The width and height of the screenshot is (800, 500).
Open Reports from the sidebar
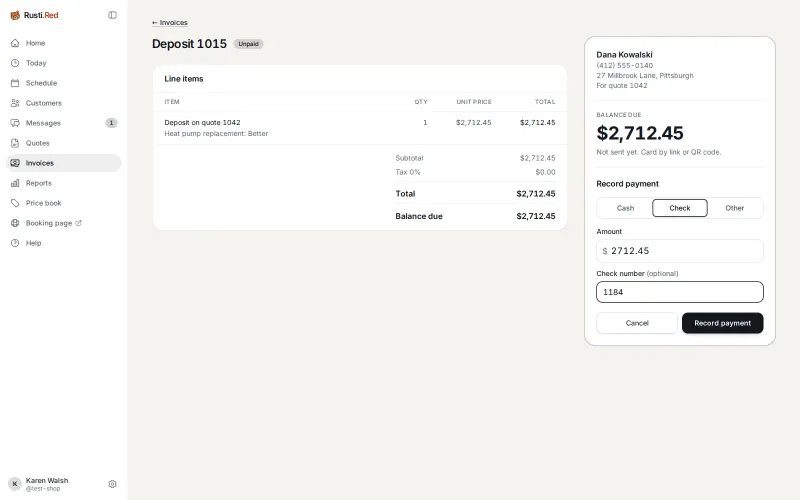(64, 183)
